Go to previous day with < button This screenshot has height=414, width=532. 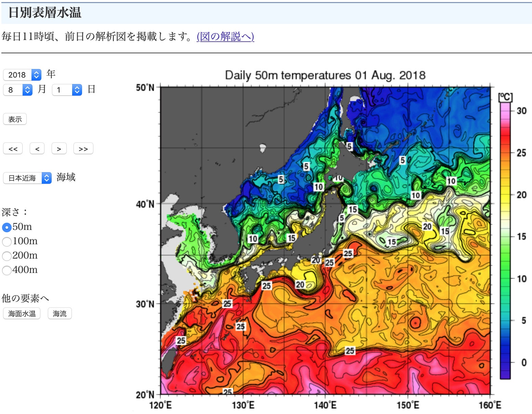click(x=37, y=149)
